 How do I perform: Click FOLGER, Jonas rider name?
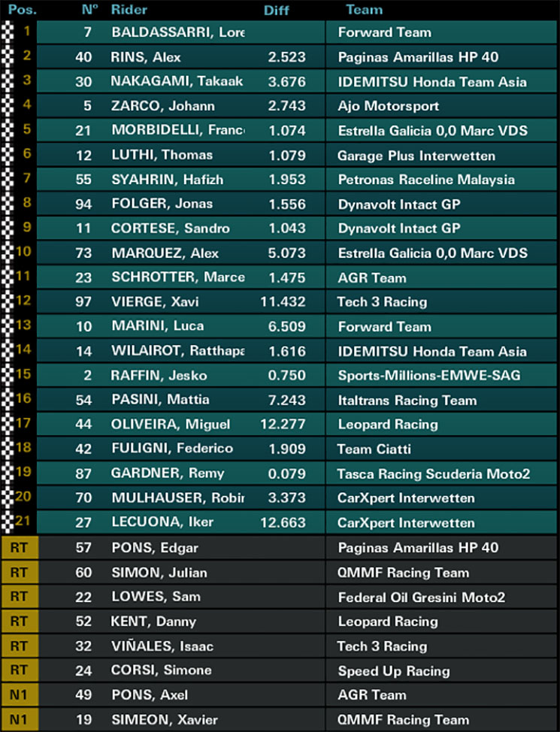pyautogui.click(x=162, y=204)
